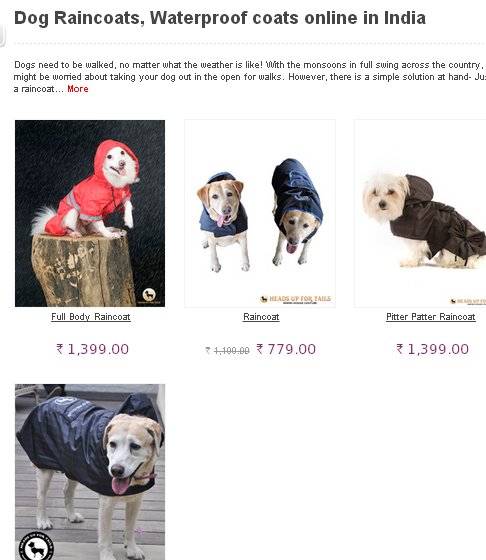Click the Heads Up For Tails logo watermark

pyautogui.click(x=295, y=299)
